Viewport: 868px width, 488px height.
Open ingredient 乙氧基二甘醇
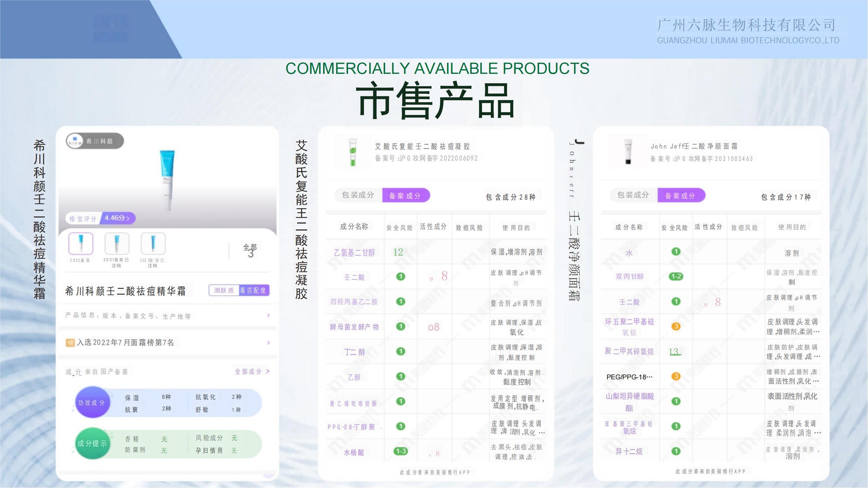click(x=354, y=252)
